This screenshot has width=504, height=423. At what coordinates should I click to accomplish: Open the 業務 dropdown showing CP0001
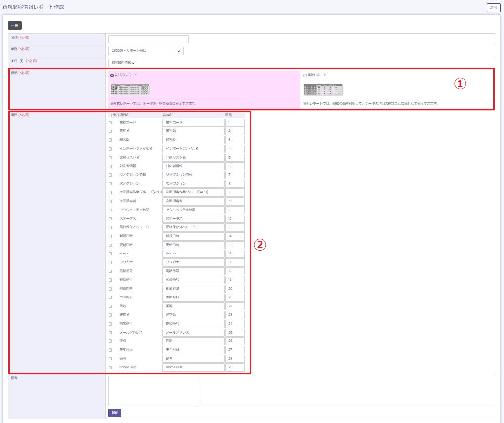pyautogui.click(x=146, y=51)
